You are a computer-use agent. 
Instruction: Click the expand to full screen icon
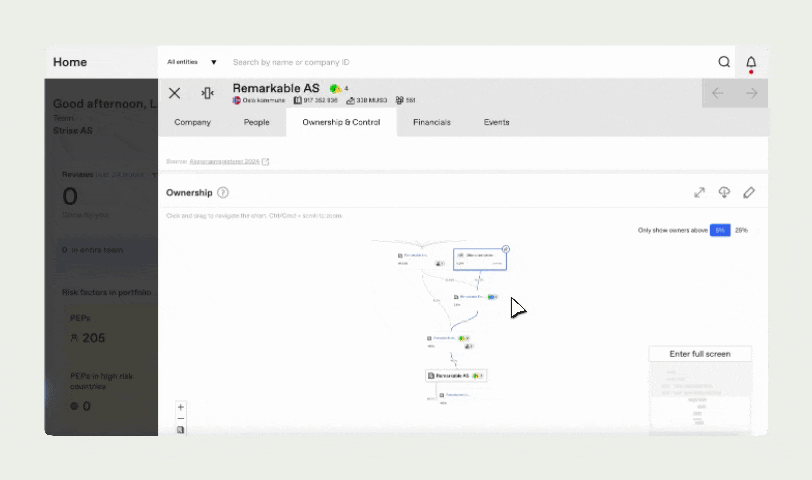pos(700,193)
